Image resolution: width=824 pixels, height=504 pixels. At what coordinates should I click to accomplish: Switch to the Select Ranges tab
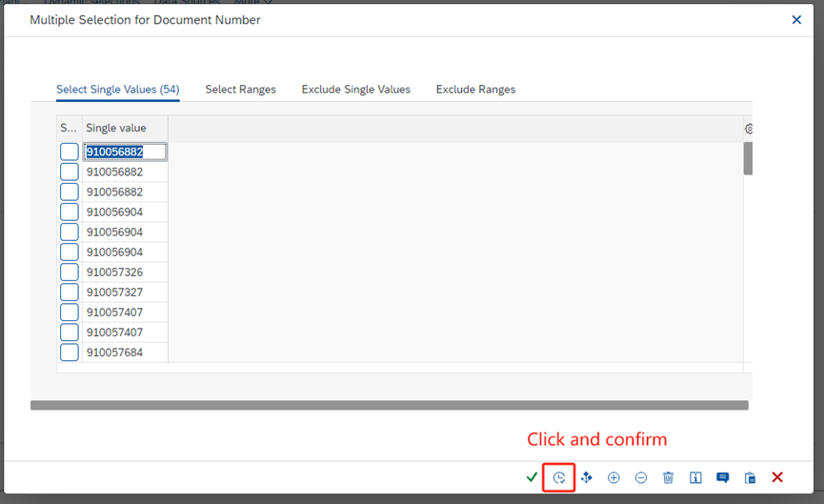pos(240,90)
